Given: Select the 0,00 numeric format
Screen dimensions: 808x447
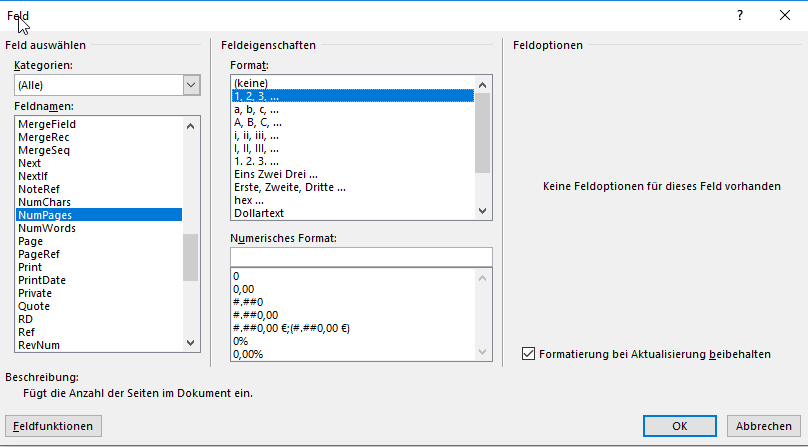Looking at the screenshot, I should [x=243, y=288].
